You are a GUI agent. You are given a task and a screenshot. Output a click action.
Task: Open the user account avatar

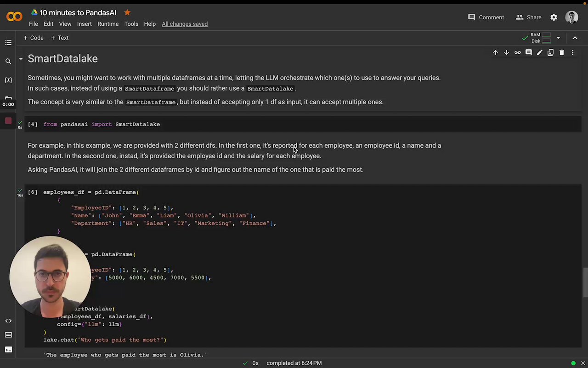coord(572,17)
